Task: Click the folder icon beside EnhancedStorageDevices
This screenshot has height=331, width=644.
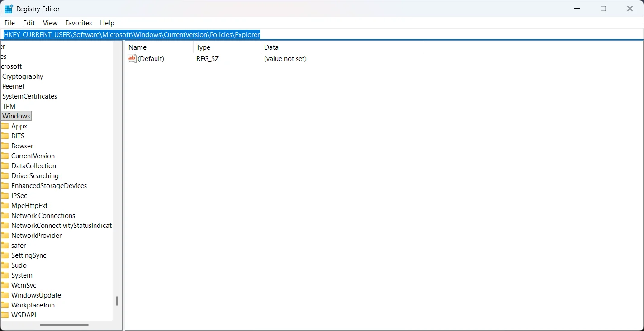Action: (x=5, y=185)
